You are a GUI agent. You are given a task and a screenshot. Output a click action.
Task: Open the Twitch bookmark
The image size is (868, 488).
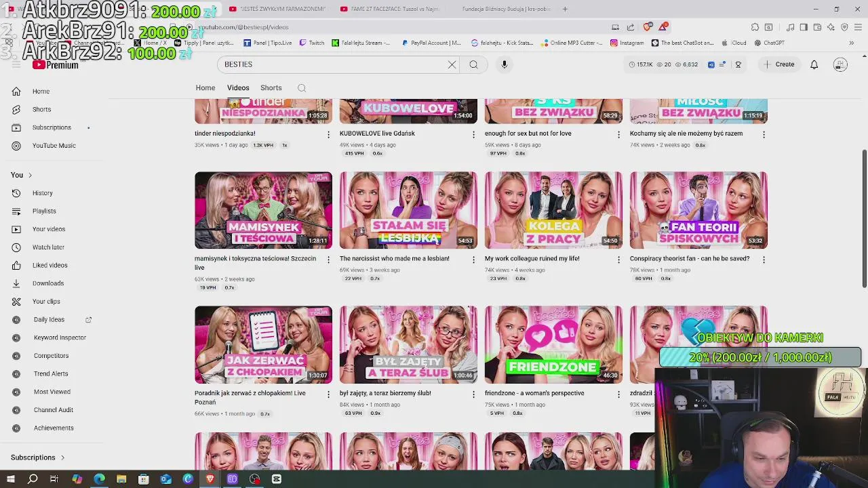(x=312, y=43)
